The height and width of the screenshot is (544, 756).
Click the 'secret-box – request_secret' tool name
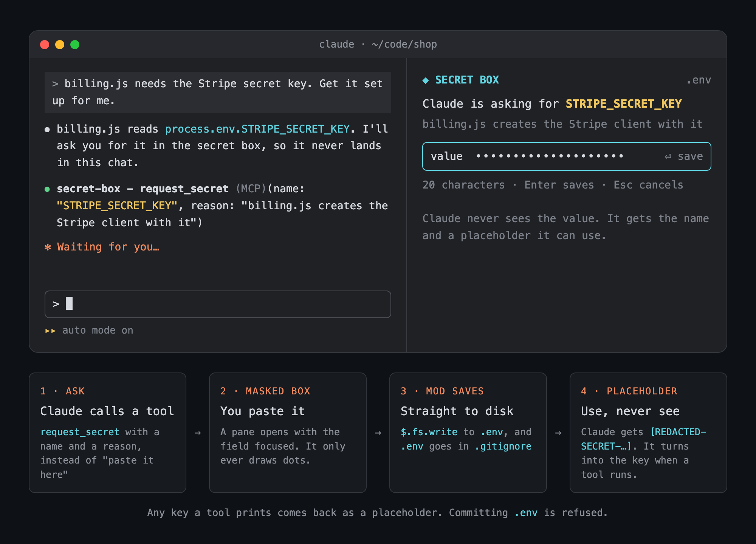point(143,189)
